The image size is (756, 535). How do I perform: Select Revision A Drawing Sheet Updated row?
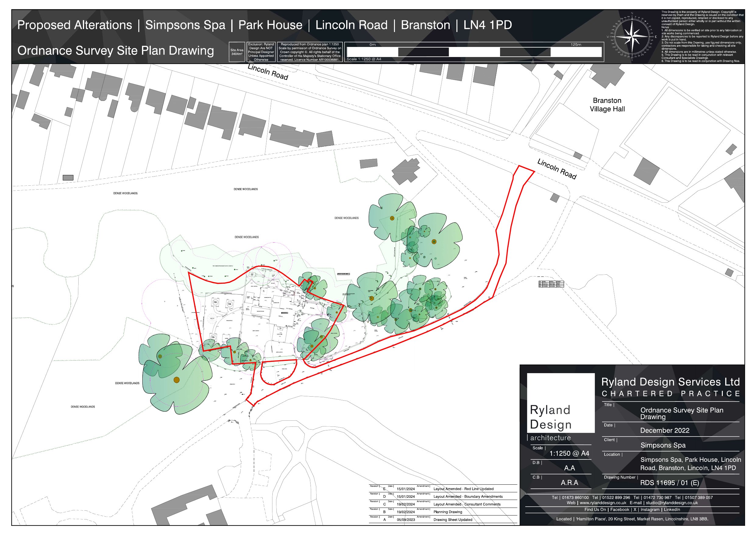pyautogui.click(x=453, y=520)
